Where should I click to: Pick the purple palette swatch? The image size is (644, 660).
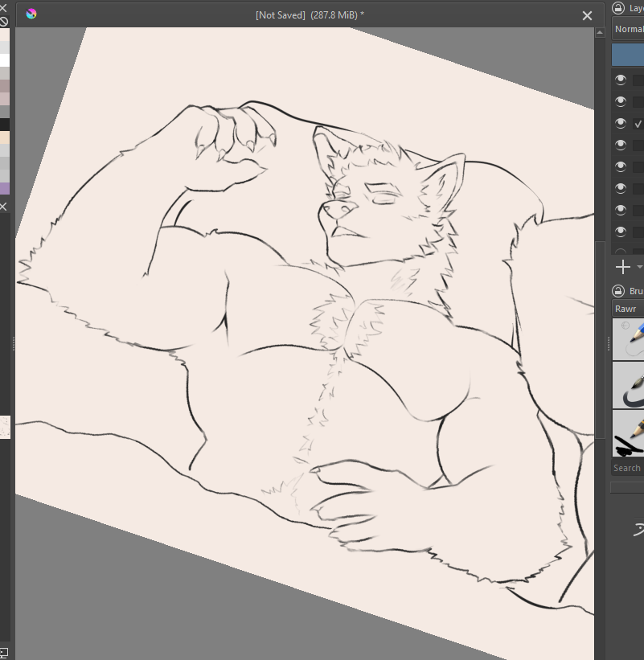(5, 189)
